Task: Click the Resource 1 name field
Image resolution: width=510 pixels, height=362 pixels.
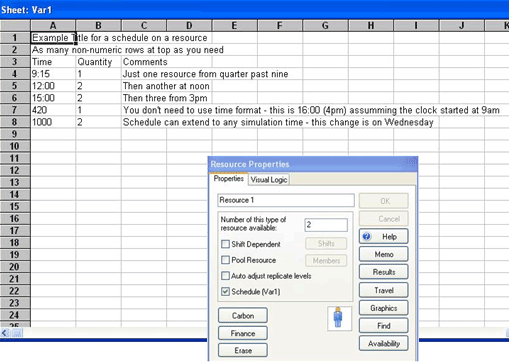Action: coord(286,200)
